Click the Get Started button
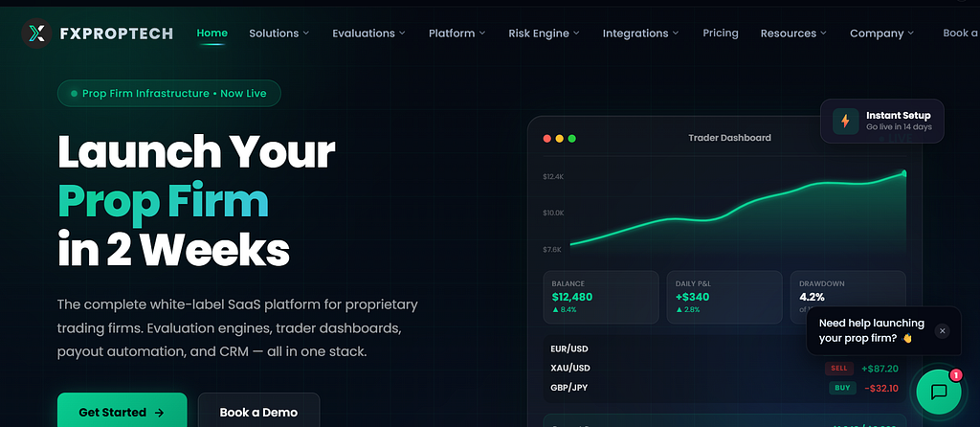 pos(122,410)
